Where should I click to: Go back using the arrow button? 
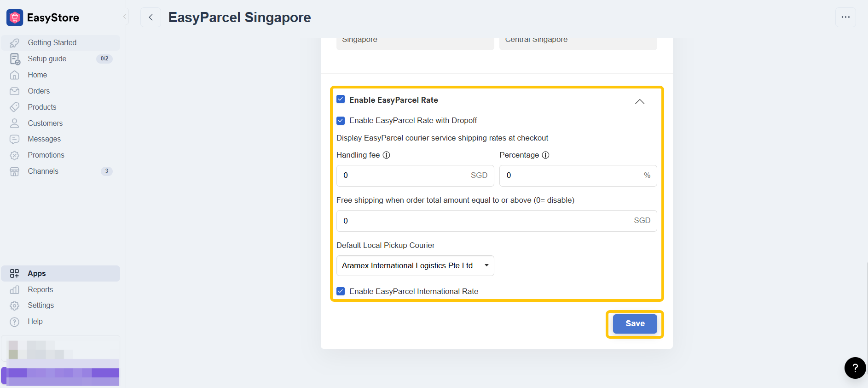150,18
